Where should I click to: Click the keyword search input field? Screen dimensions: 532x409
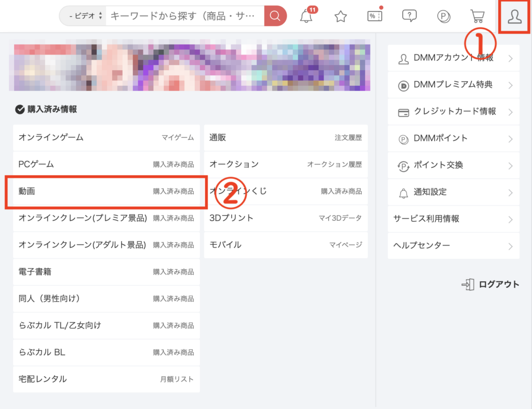point(184,16)
